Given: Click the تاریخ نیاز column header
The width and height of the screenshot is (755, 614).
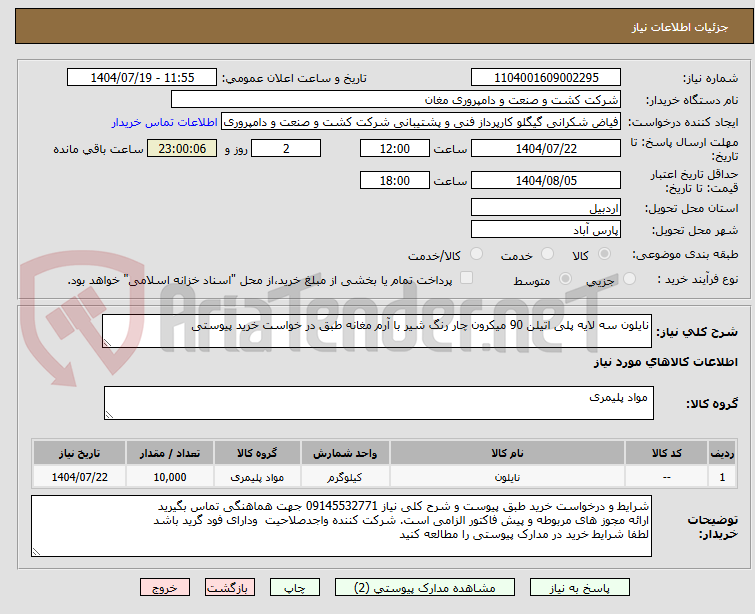Looking at the screenshot, I should tap(79, 453).
